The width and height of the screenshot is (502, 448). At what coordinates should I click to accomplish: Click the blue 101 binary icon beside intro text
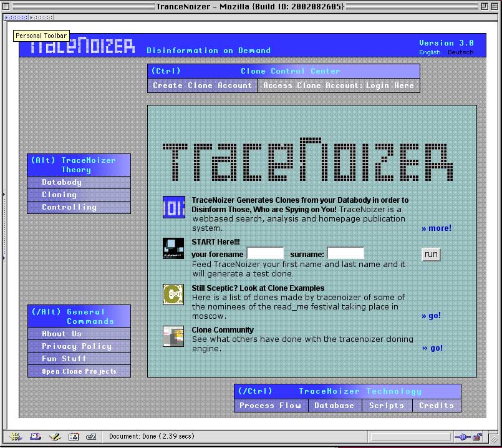pyautogui.click(x=174, y=207)
